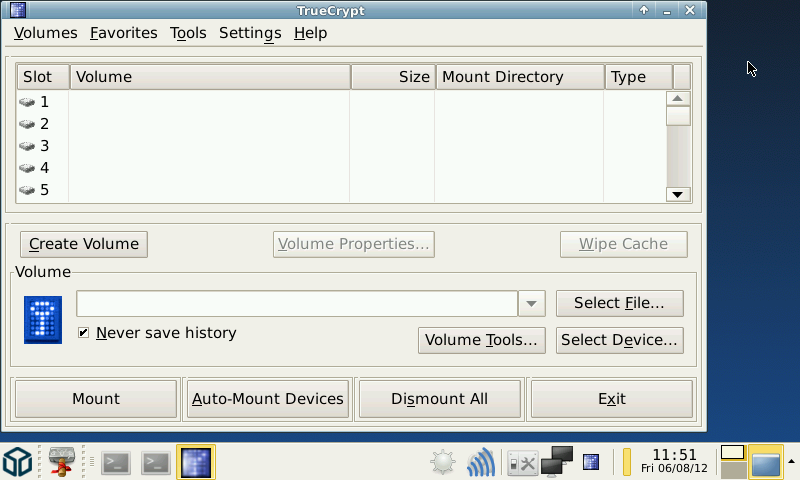Viewport: 800px width, 480px height.
Task: Click the wireless signal tray icon
Action: click(x=481, y=462)
